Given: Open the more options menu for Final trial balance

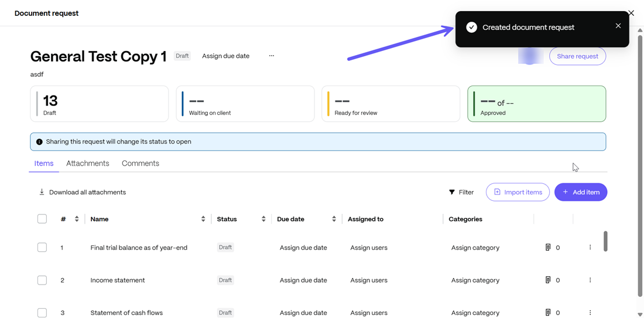Looking at the screenshot, I should 590,247.
